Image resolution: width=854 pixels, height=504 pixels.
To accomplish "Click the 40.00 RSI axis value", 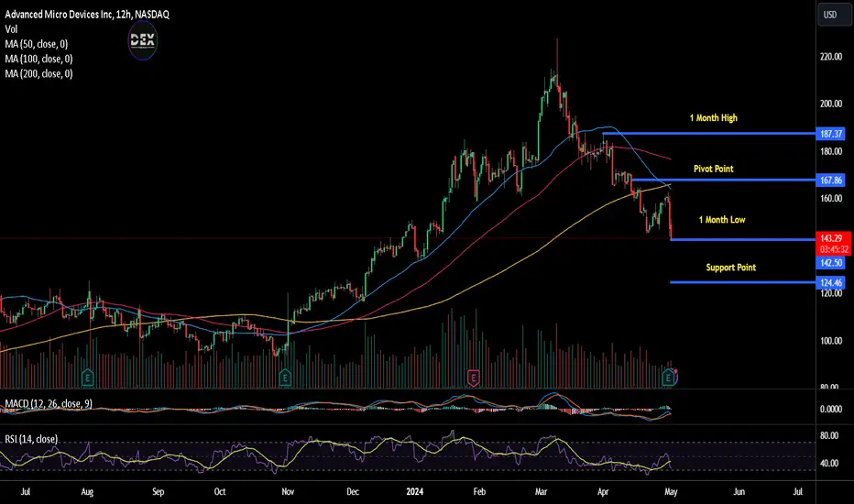I will tap(829, 463).
